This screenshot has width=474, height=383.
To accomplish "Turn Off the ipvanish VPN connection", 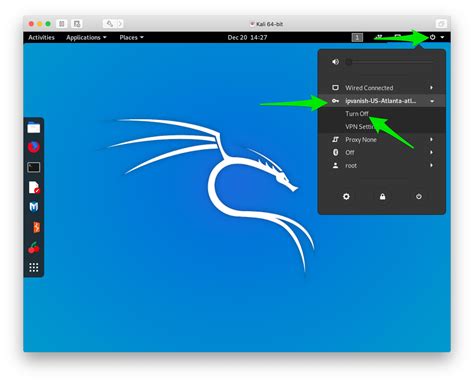I will tap(357, 114).
